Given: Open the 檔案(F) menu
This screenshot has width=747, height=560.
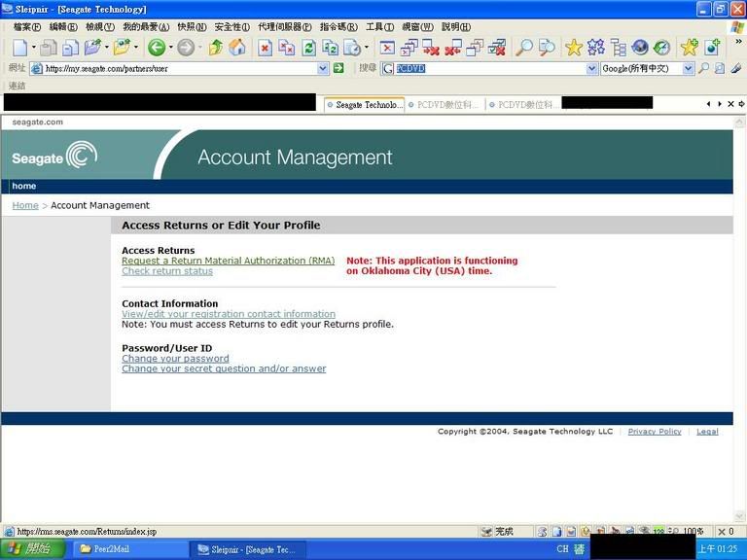Looking at the screenshot, I should pos(27,27).
